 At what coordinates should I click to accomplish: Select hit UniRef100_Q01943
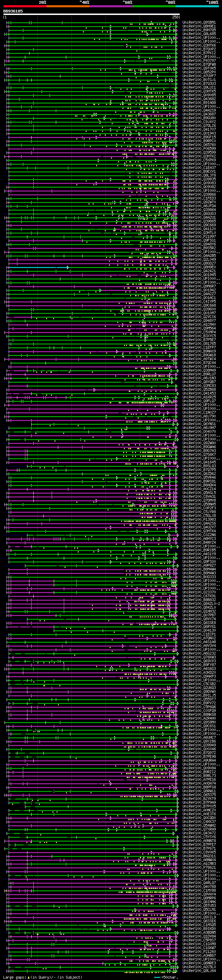click(199, 133)
